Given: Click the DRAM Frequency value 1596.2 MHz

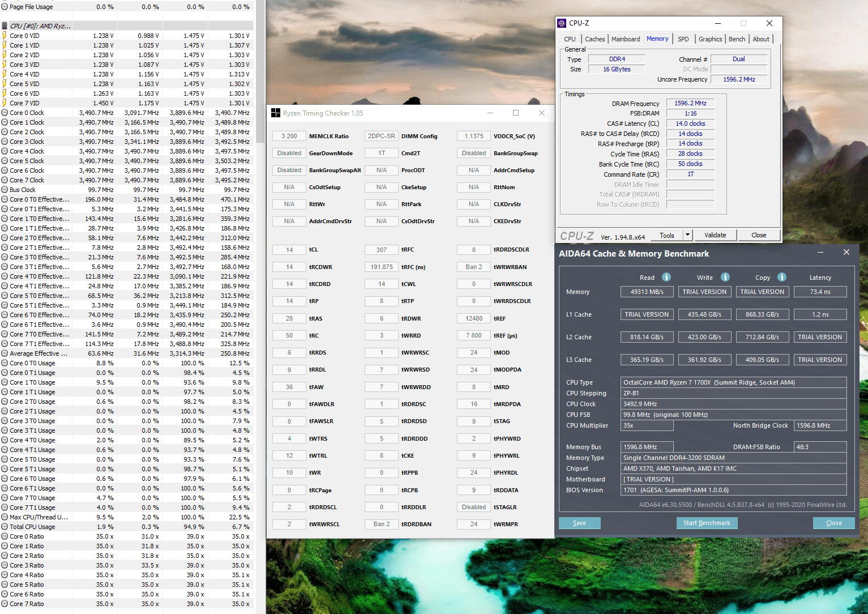Looking at the screenshot, I should (x=690, y=103).
